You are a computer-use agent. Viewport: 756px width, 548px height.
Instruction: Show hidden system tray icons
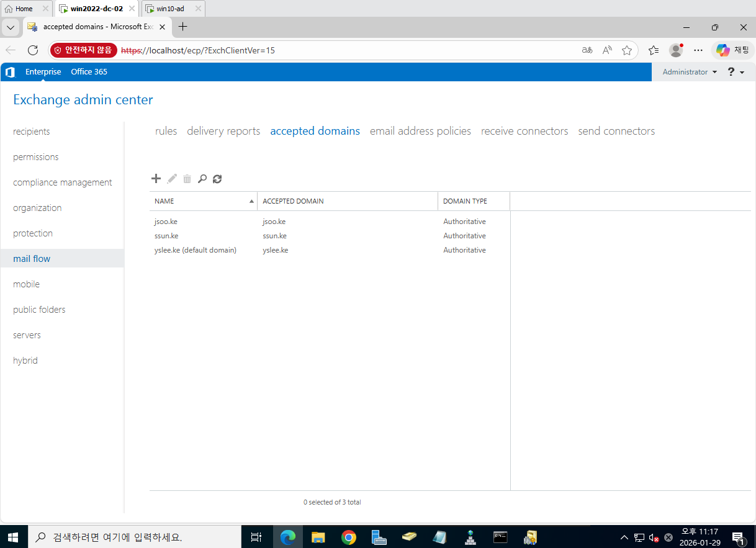(x=624, y=537)
